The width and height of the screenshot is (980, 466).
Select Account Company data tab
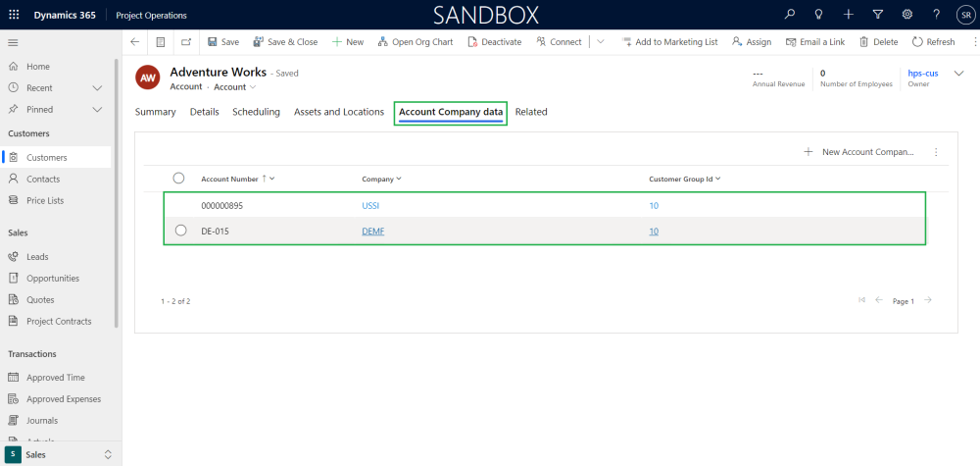coord(451,113)
